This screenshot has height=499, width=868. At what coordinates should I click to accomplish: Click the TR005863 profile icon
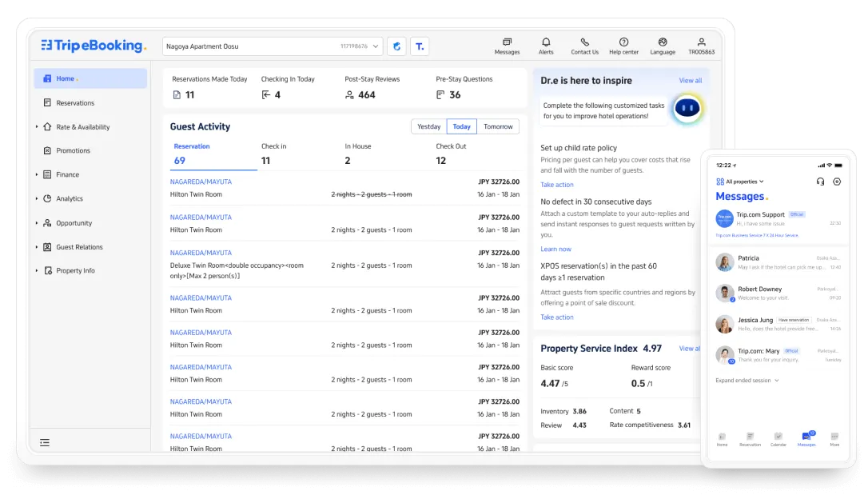point(701,42)
